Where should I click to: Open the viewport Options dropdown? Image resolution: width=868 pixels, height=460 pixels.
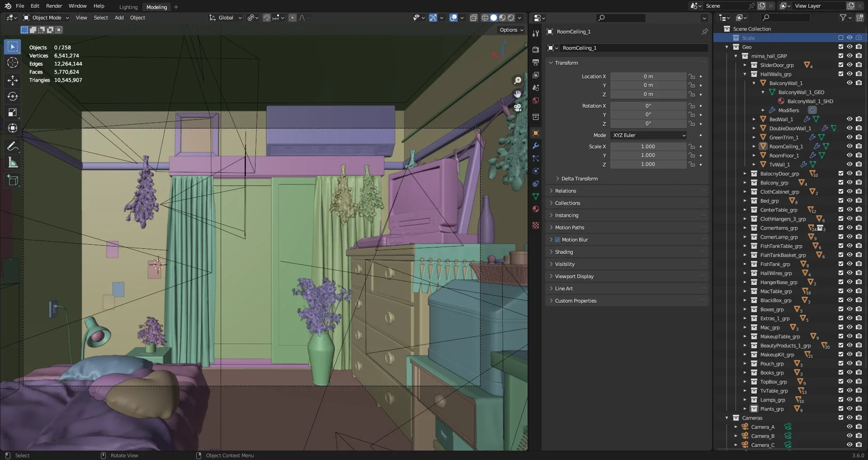pyautogui.click(x=511, y=30)
